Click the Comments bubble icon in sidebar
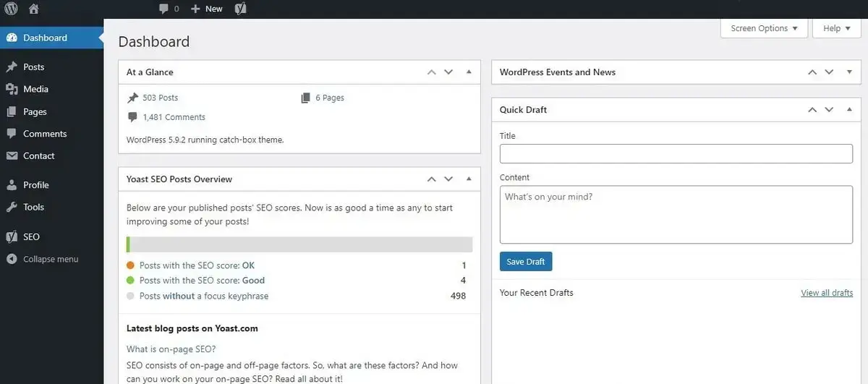The height and width of the screenshot is (384, 868). click(12, 134)
